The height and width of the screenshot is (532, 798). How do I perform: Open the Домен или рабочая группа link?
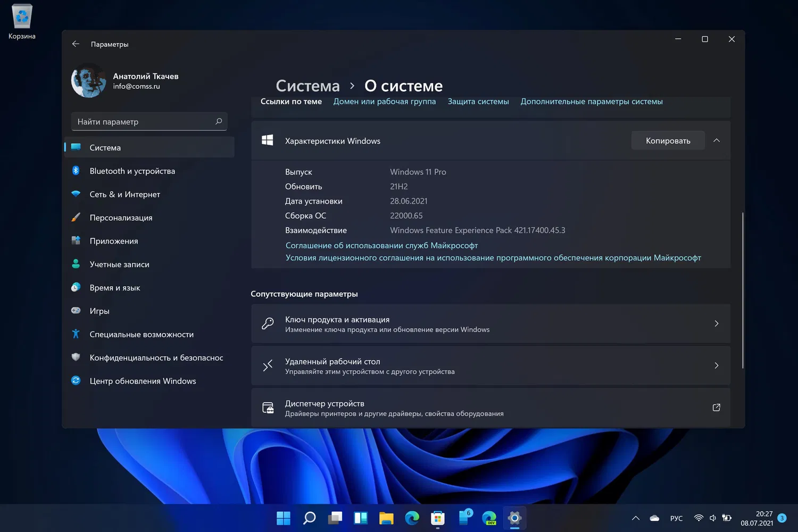pyautogui.click(x=384, y=101)
